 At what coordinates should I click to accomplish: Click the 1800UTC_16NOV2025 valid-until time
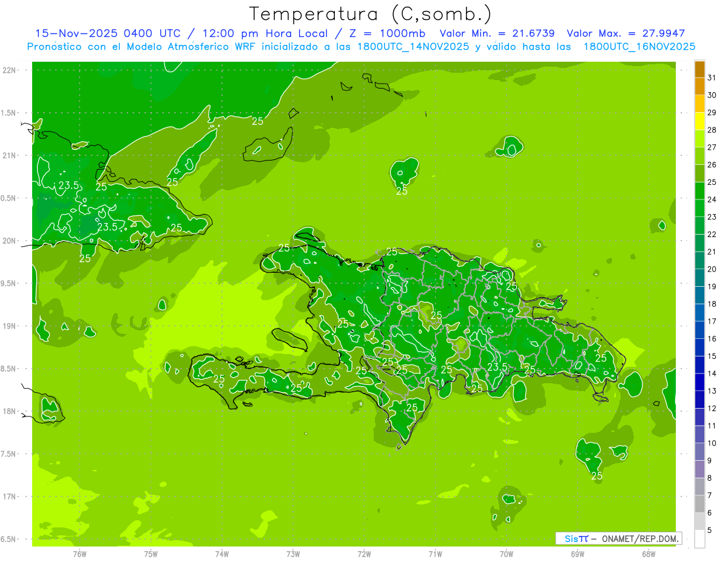639,47
